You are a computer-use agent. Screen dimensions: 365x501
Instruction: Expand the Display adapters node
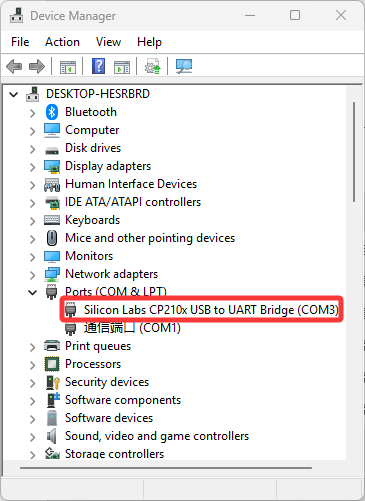[32, 167]
